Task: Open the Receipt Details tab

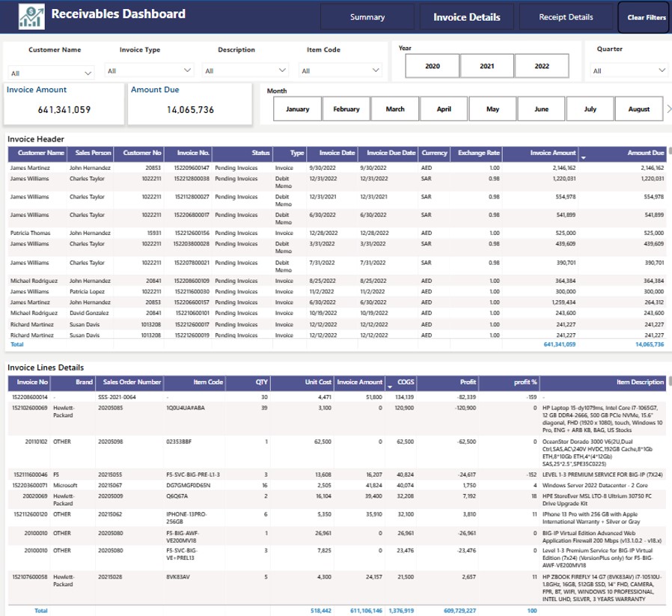Action: (566, 17)
